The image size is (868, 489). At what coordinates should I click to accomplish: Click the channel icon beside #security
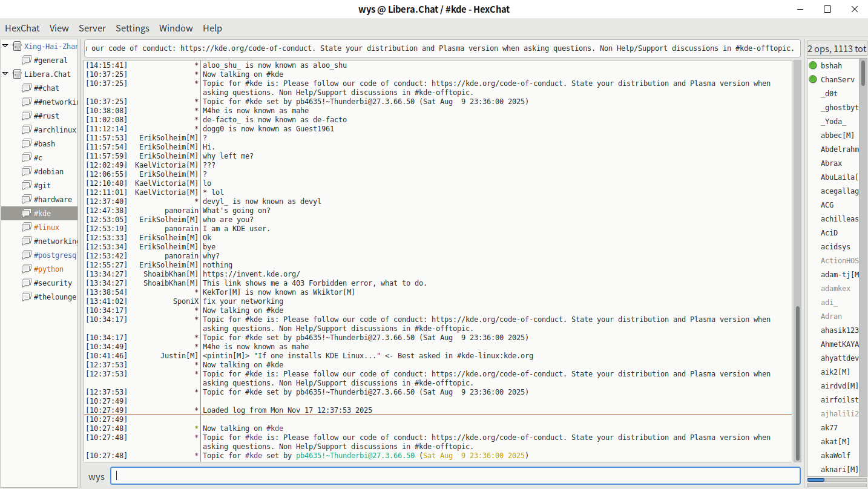tap(26, 283)
